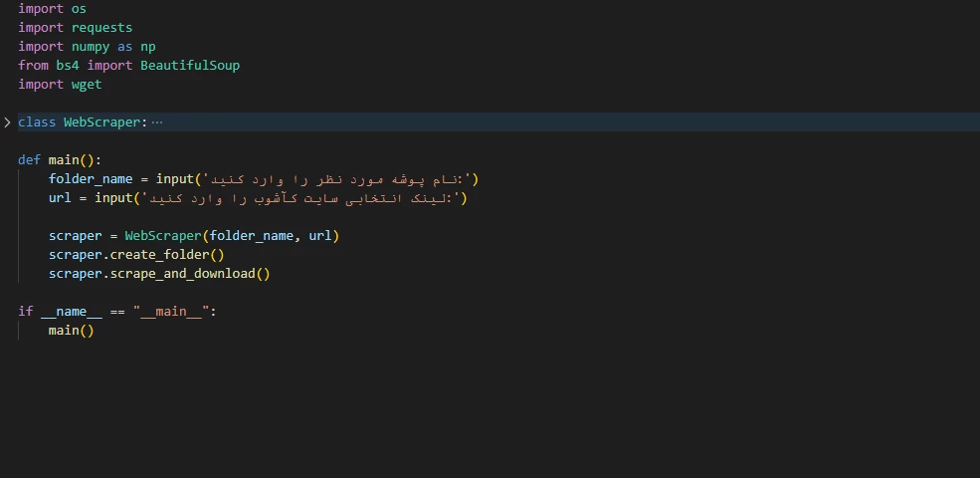
Task: Place cursor on 'requests' import
Action: pyautogui.click(x=101, y=28)
